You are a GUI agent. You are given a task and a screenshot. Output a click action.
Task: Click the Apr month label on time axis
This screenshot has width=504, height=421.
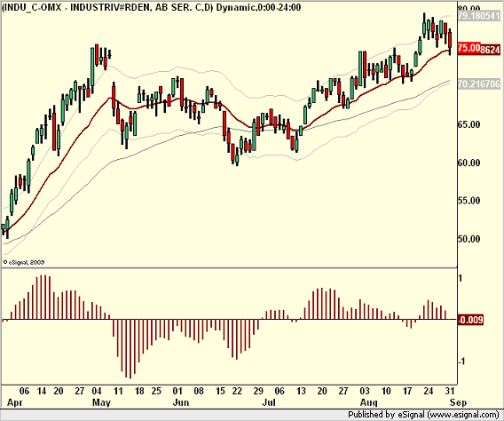coord(15,402)
